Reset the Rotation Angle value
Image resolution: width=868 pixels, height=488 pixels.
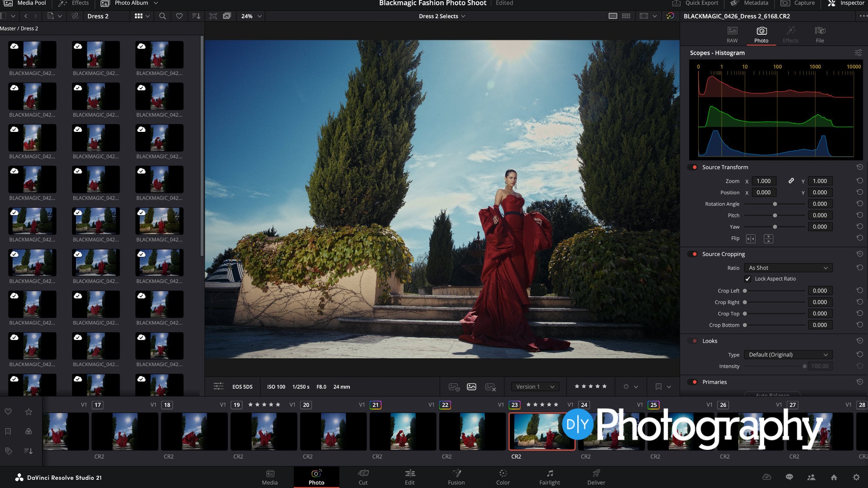[859, 203]
